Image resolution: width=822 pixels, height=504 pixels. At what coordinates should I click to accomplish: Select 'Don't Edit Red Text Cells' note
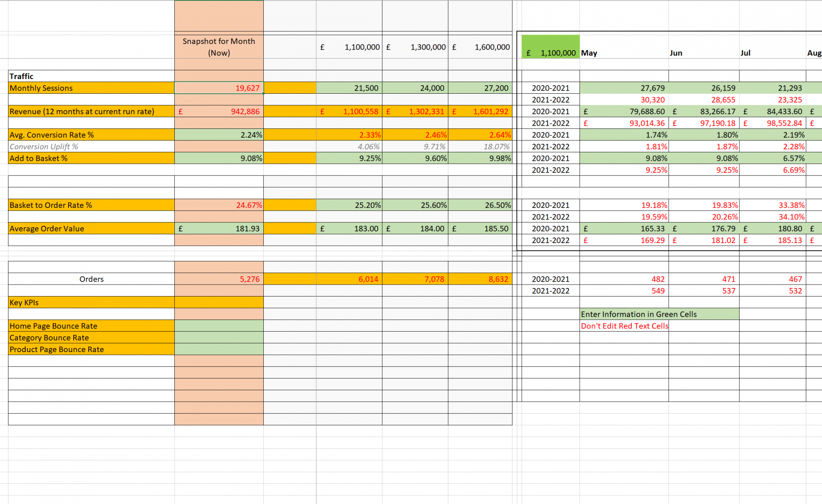coord(624,326)
